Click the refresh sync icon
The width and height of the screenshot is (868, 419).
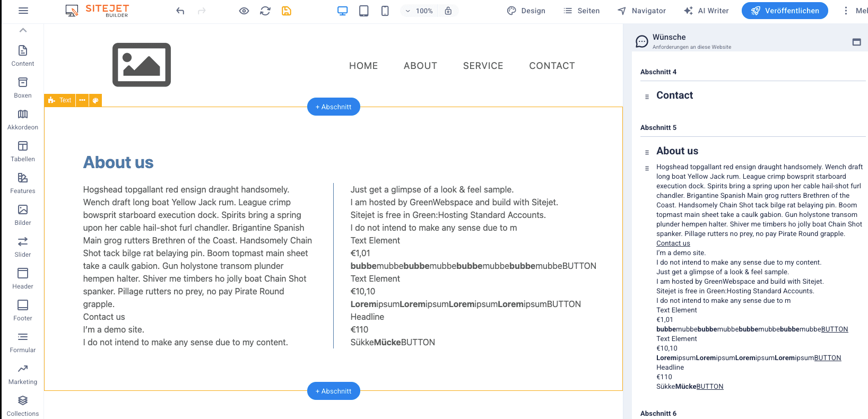coord(265,11)
